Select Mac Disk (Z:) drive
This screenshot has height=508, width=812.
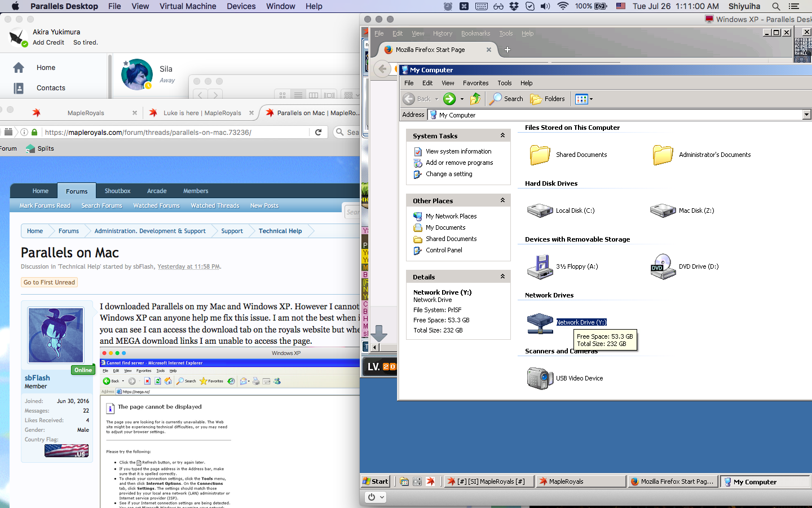682,211
